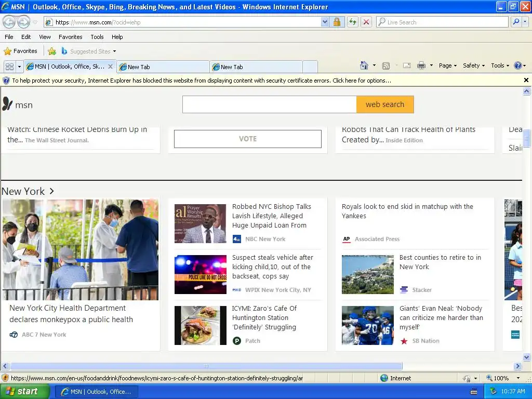This screenshot has width=532, height=399.
Task: Open Best counties to retire article
Action: [440, 262]
